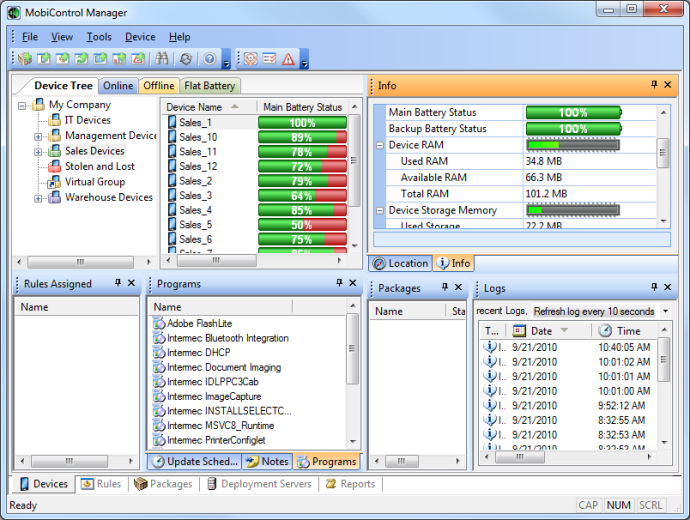This screenshot has height=520, width=690.
Task: Open the log refresh interval dropdown
Action: tap(665, 311)
